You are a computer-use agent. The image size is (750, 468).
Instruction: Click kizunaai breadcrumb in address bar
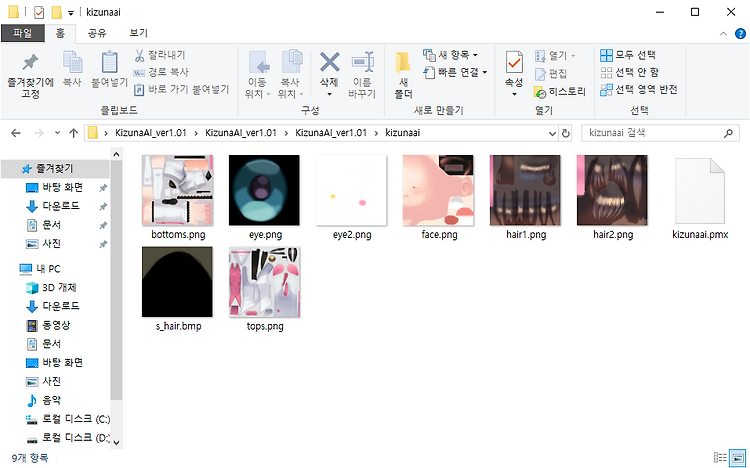click(403, 133)
